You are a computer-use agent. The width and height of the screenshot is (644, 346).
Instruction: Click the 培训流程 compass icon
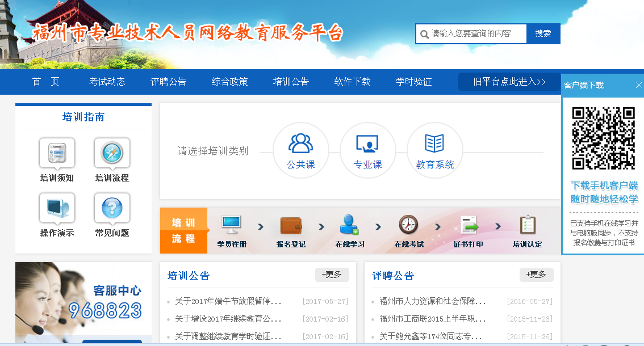pos(112,154)
